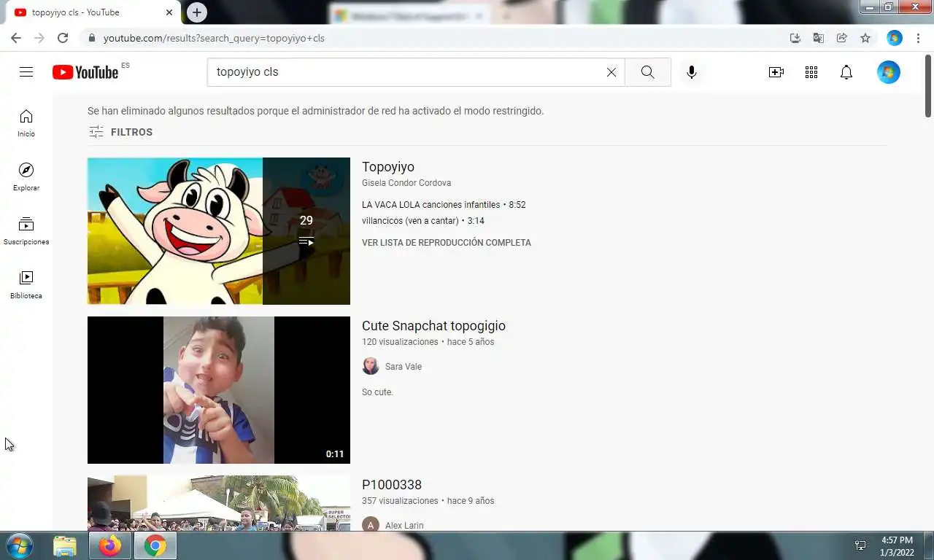Go back with the browser back arrow
Viewport: 934px width, 560px height.
pos(16,38)
